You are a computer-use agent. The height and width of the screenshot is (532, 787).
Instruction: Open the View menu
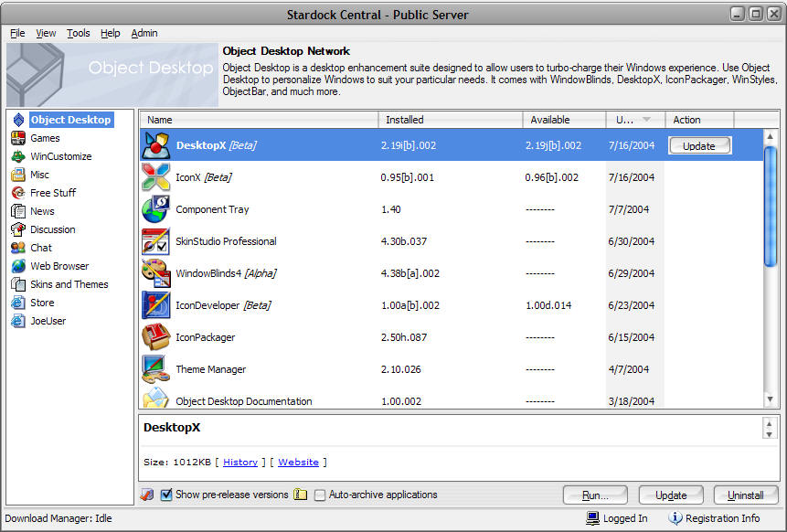[46, 33]
